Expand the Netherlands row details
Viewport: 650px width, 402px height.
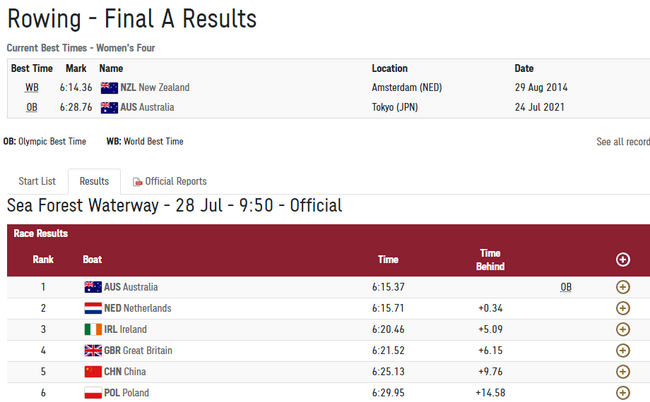[x=622, y=308]
